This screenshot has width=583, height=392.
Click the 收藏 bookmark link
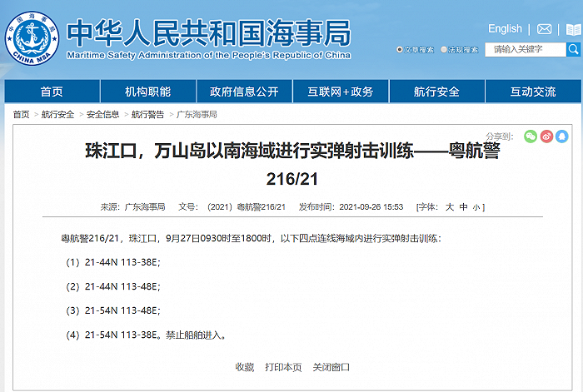point(245,367)
